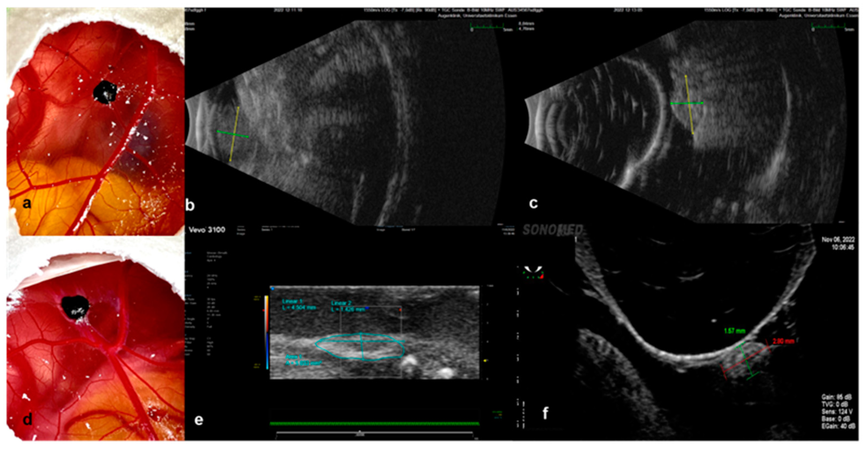Click the SONOMED logo
Screen dimensions: 868x449
pos(553,230)
